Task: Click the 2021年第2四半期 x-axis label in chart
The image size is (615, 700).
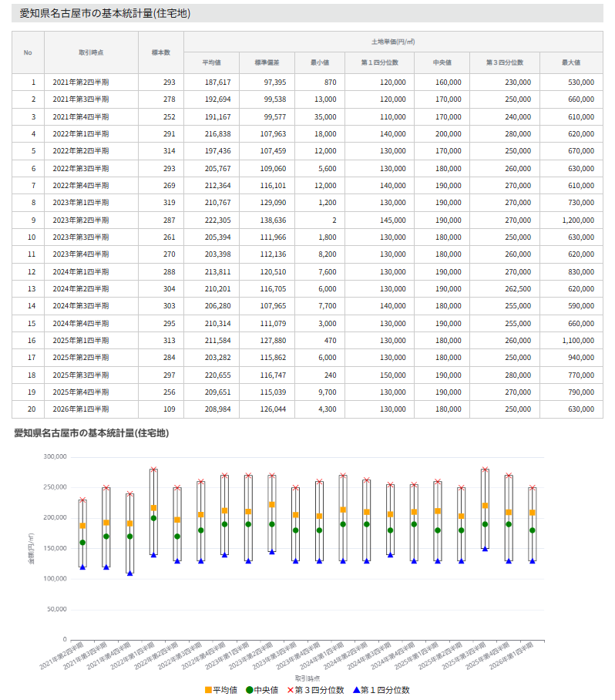Action: tap(62, 656)
